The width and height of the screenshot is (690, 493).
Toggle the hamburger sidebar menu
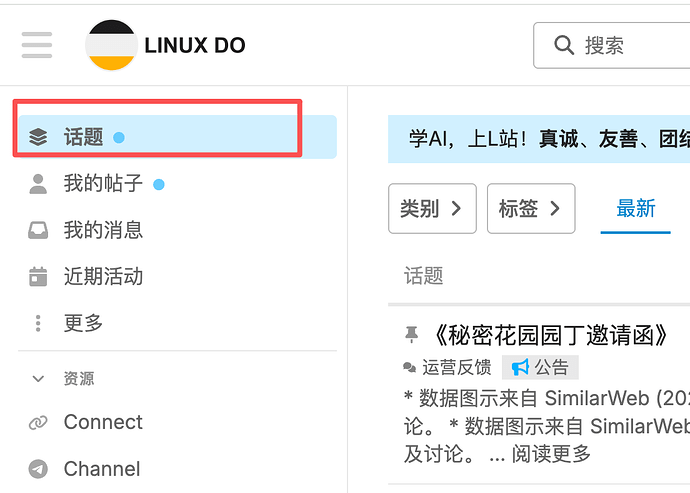[x=37, y=45]
